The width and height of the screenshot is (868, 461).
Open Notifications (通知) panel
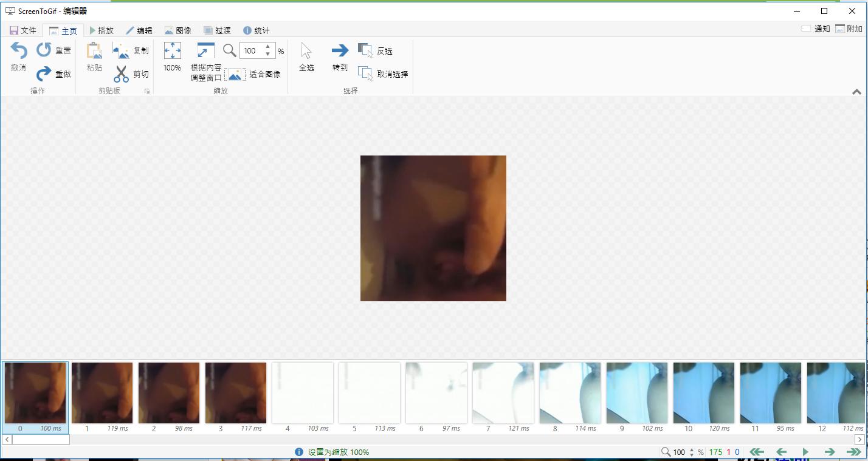coord(816,29)
